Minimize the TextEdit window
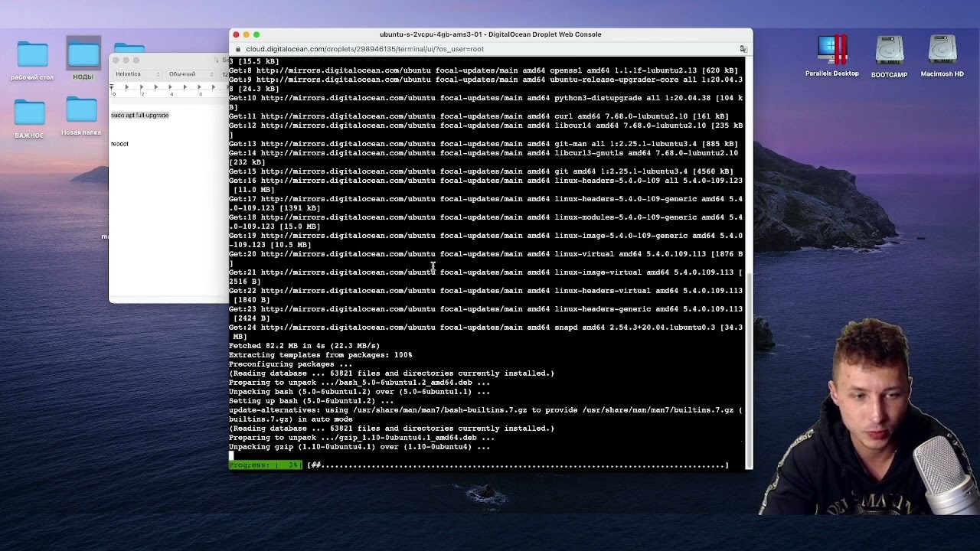This screenshot has height=551, width=980. 126,60
